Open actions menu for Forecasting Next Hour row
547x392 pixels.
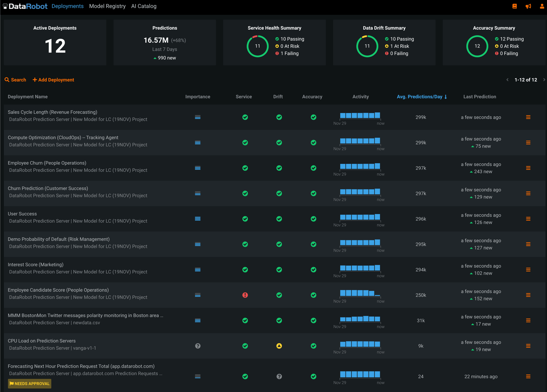tap(528, 377)
